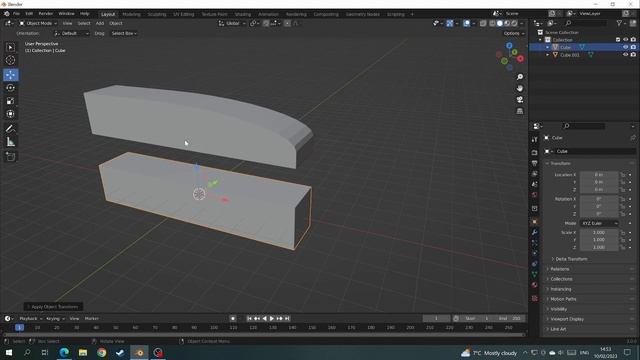640x360 pixels.
Task: Open the Object Mode dropdown
Action: point(38,24)
